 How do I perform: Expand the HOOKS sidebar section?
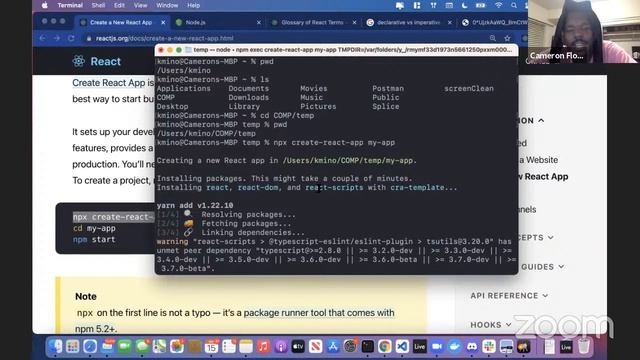491,324
